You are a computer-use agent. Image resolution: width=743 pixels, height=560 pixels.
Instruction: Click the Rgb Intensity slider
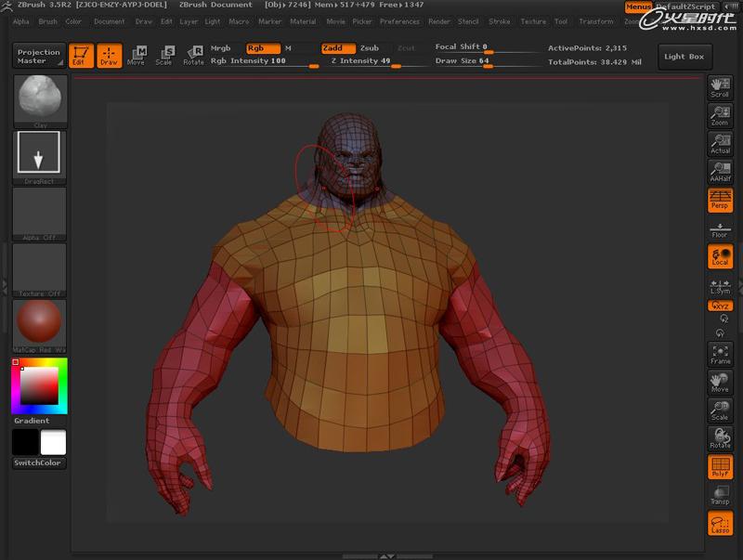click(264, 61)
